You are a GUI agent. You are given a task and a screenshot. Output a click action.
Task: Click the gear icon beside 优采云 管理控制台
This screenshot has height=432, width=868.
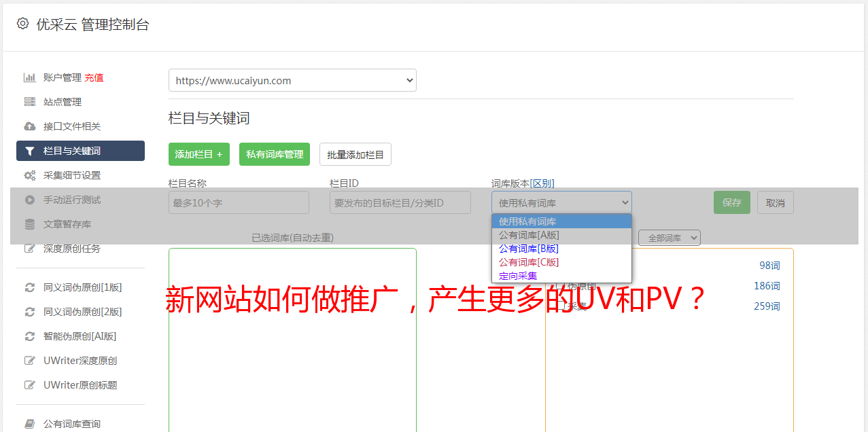click(22, 24)
